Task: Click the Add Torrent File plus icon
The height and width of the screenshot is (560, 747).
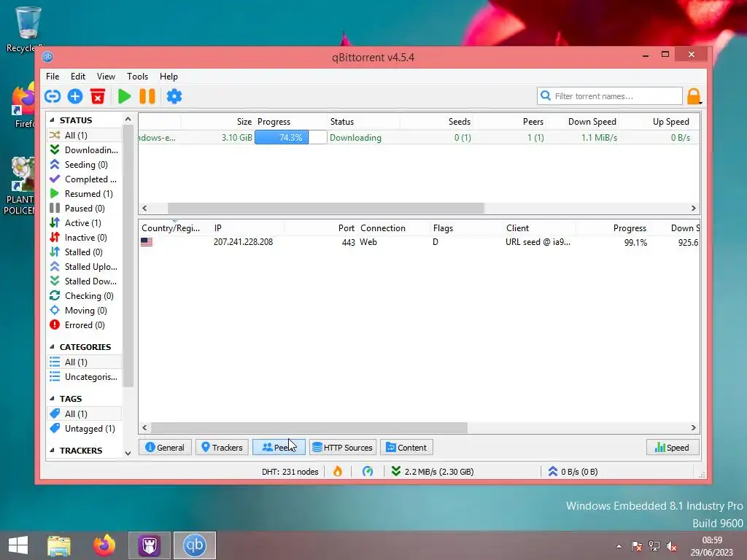Action: [75, 97]
